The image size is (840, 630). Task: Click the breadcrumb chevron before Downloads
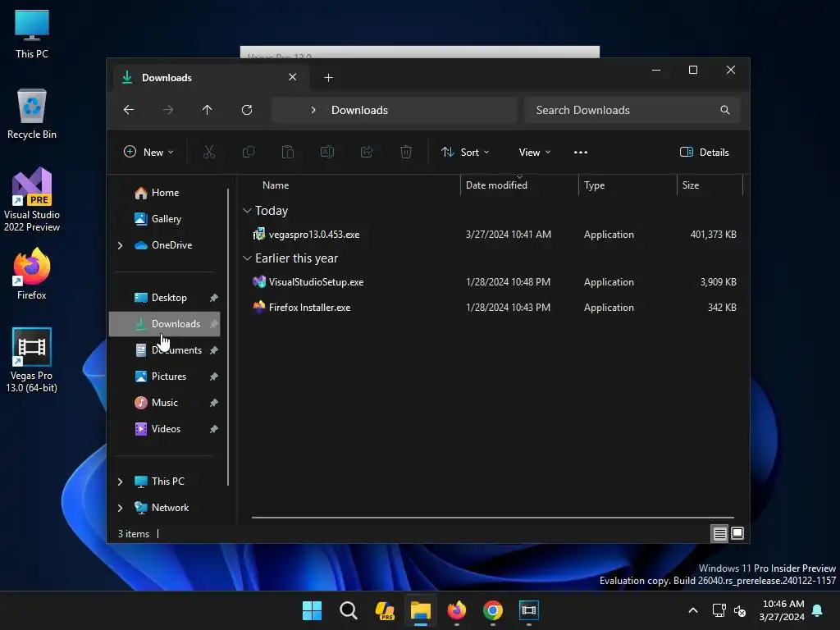click(313, 110)
